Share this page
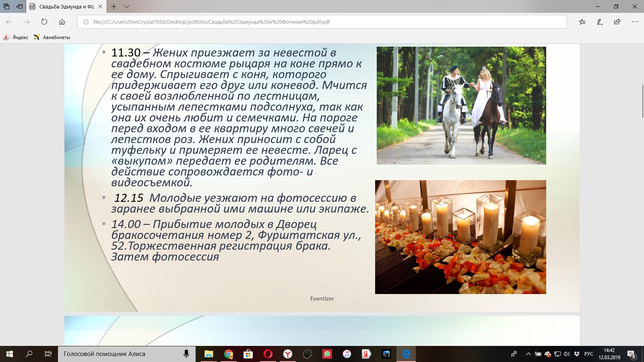Viewport: 644px width, 362px height. click(x=617, y=22)
